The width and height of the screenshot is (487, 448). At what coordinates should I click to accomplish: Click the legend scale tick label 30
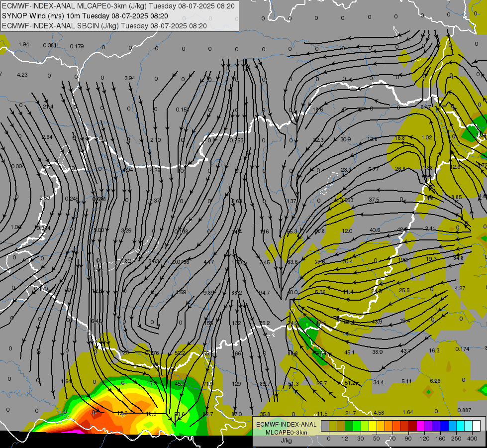click(x=361, y=439)
